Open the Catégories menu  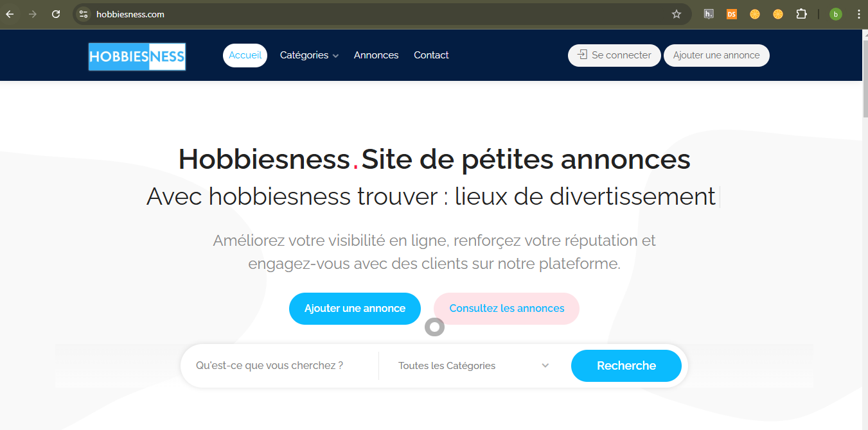click(309, 55)
